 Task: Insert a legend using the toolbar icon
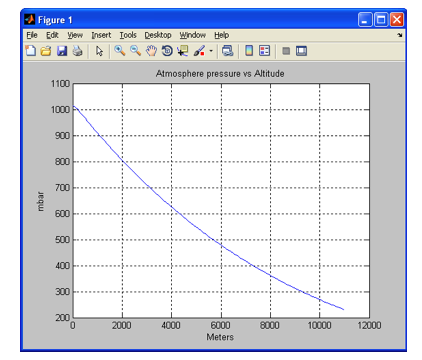[x=265, y=51]
